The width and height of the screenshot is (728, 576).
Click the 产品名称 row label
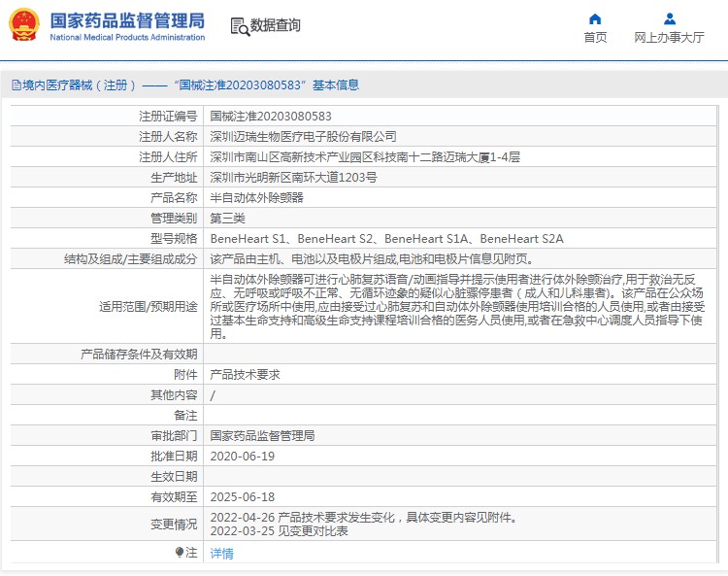click(174, 198)
